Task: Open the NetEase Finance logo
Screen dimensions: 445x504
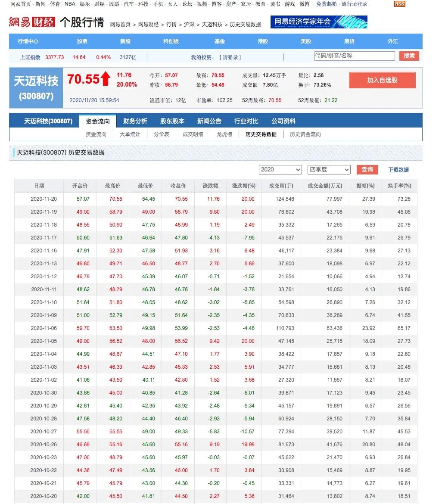Action: click(32, 22)
